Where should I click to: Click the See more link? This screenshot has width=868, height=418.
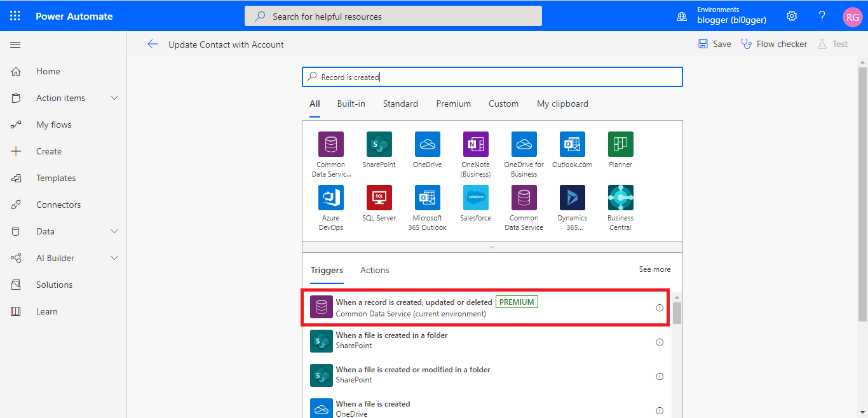click(654, 269)
